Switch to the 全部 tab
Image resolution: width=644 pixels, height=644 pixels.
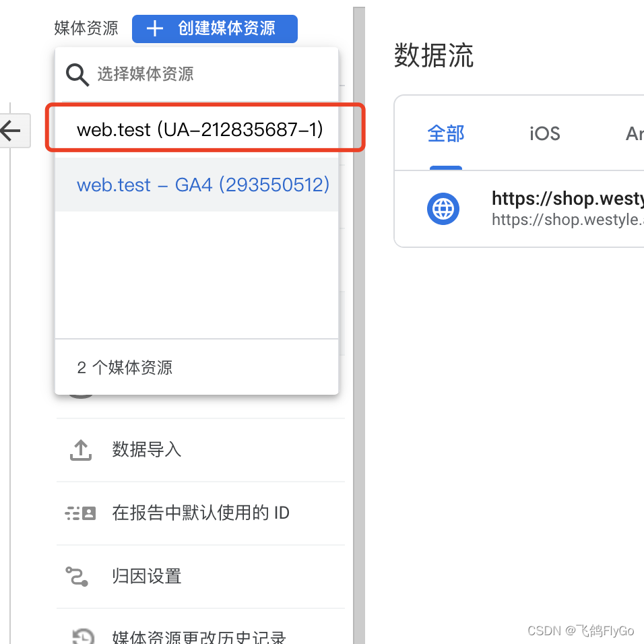point(446,134)
